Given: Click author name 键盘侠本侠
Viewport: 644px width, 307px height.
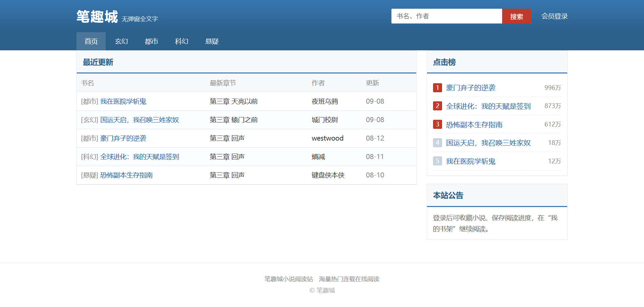Looking at the screenshot, I should point(328,175).
